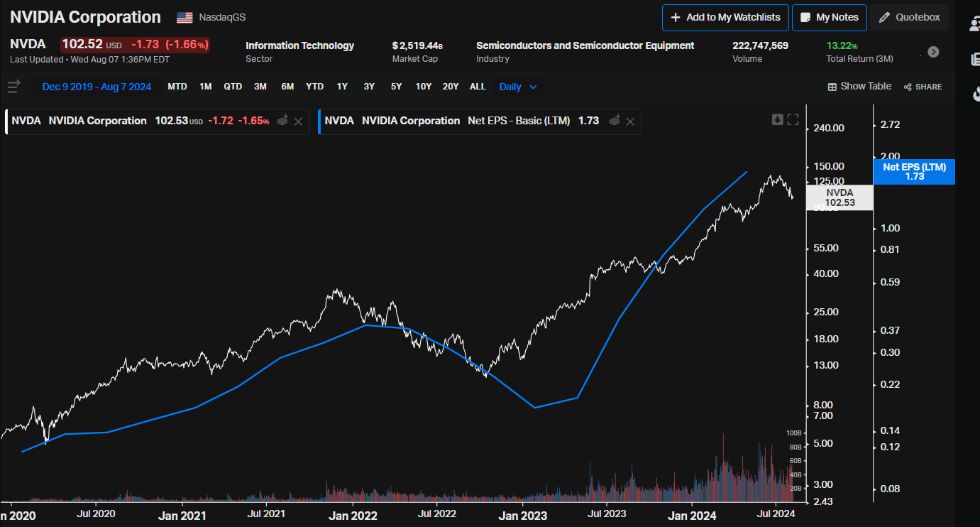Click the SHARE button
Viewport: 980px width, 527px height.
point(923,87)
